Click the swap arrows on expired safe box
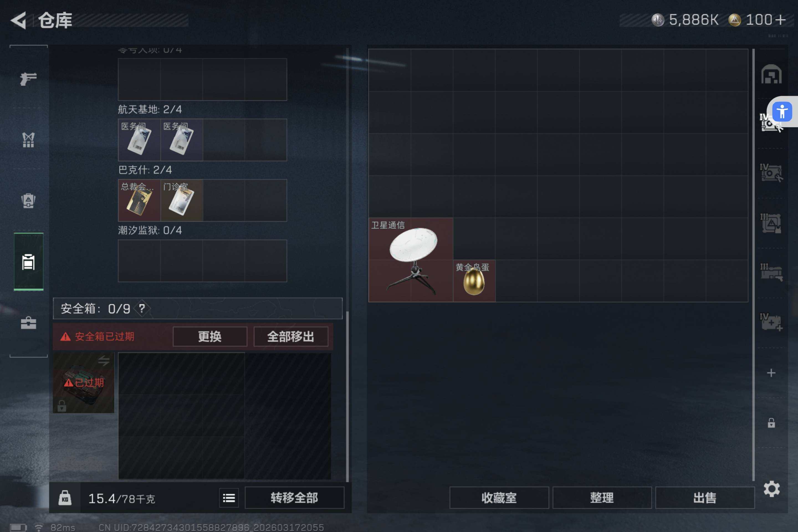798x532 pixels. click(104, 360)
